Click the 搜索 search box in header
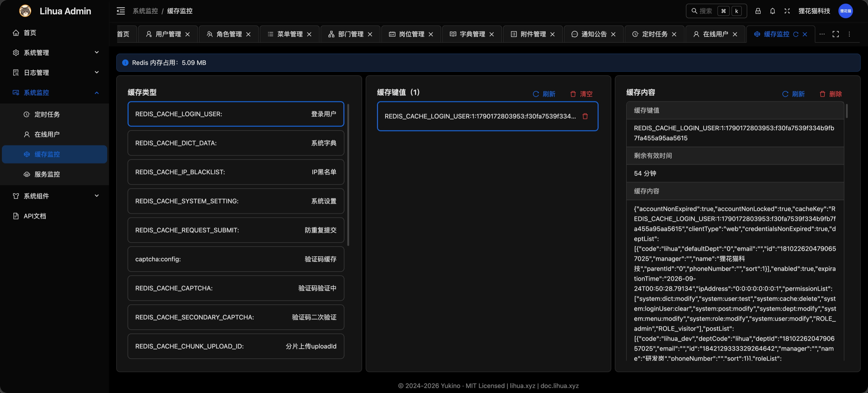Screen dimensions: 868x393 [716, 11]
